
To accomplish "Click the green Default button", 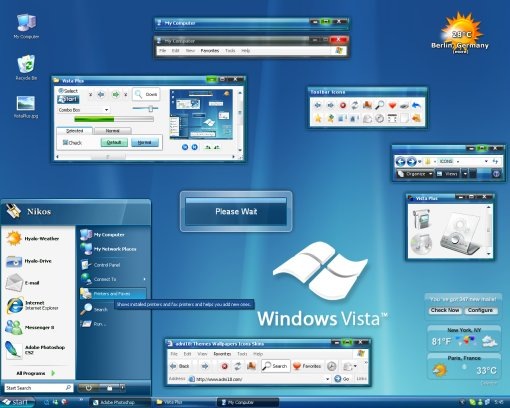I will tap(114, 142).
